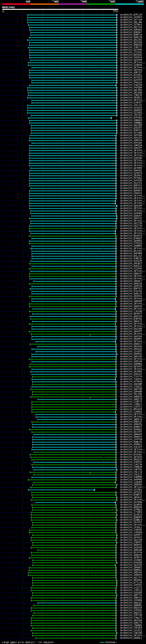This screenshot has width=146, height=644.
Task: Open hit UniRef100_Q56FH2
Action: coord(131,354)
